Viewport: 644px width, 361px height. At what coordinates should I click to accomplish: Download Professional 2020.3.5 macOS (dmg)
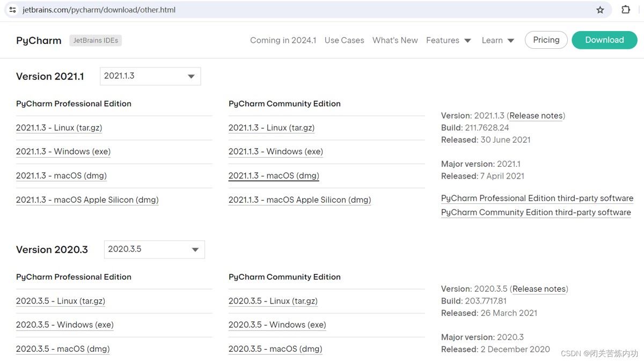click(x=63, y=349)
